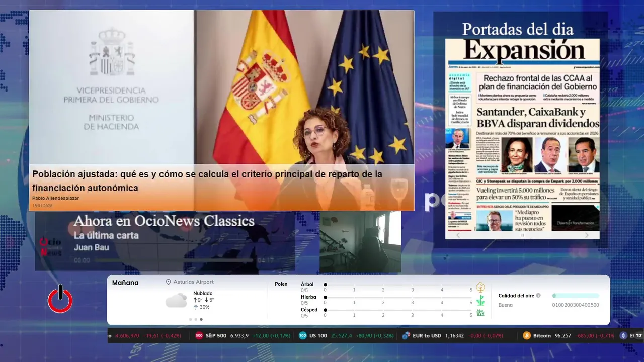The width and height of the screenshot is (644, 362).
Task: Click the Asturias Airport location text
Action: (x=193, y=282)
